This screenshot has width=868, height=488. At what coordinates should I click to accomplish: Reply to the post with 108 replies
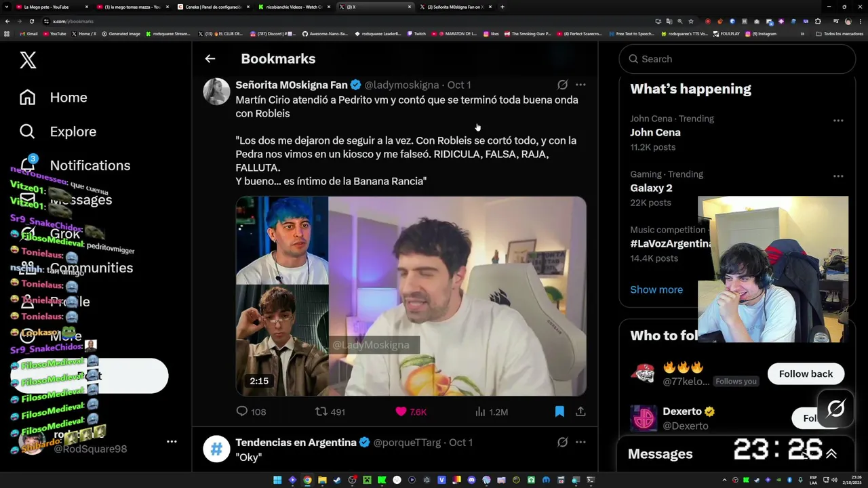pos(250,411)
